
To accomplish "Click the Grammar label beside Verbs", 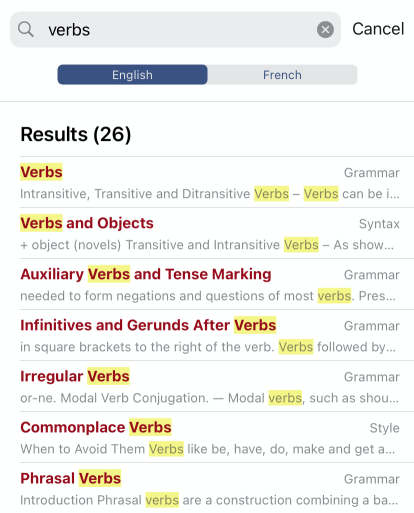I will (372, 173).
